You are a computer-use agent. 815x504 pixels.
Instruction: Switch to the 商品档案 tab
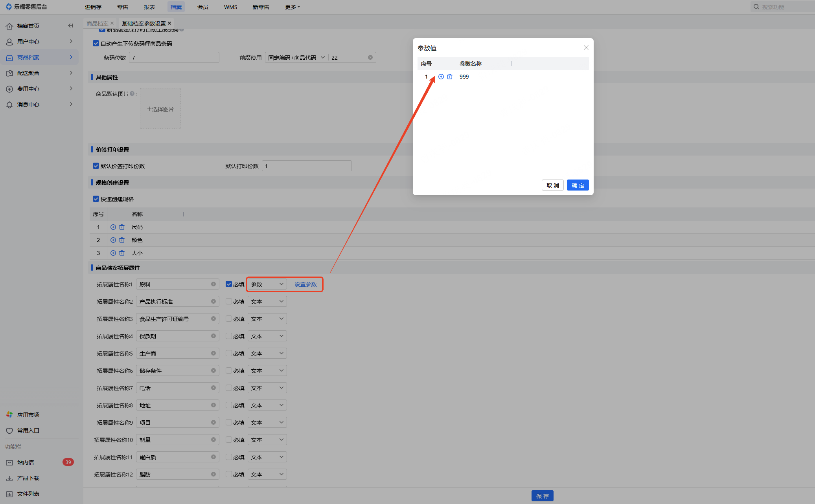pyautogui.click(x=98, y=24)
